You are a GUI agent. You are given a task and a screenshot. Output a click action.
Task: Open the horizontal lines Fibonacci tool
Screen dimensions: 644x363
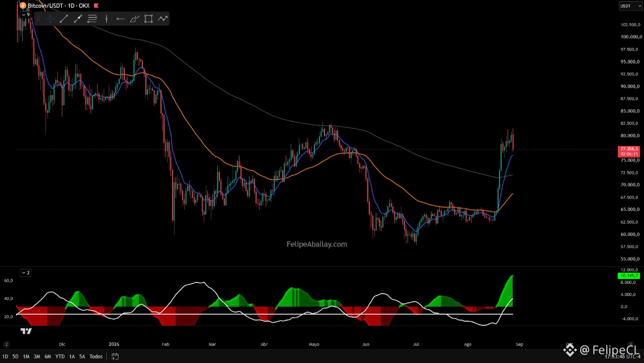[92, 19]
